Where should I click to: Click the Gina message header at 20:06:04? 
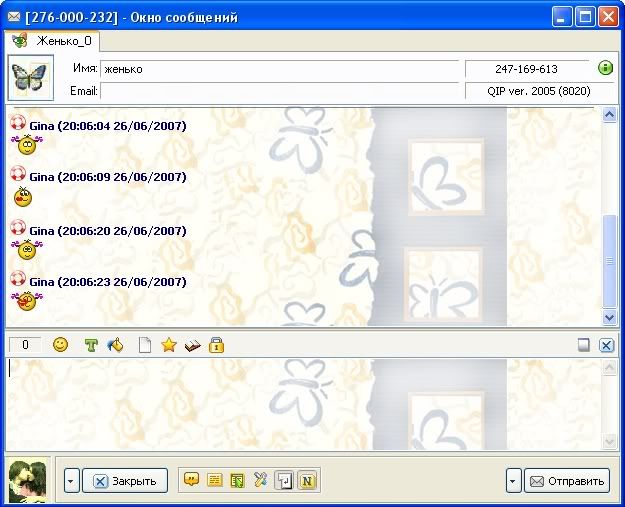coord(108,126)
